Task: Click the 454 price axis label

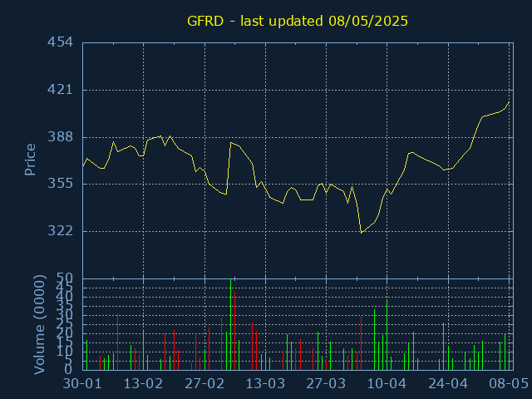Action: (x=60, y=42)
